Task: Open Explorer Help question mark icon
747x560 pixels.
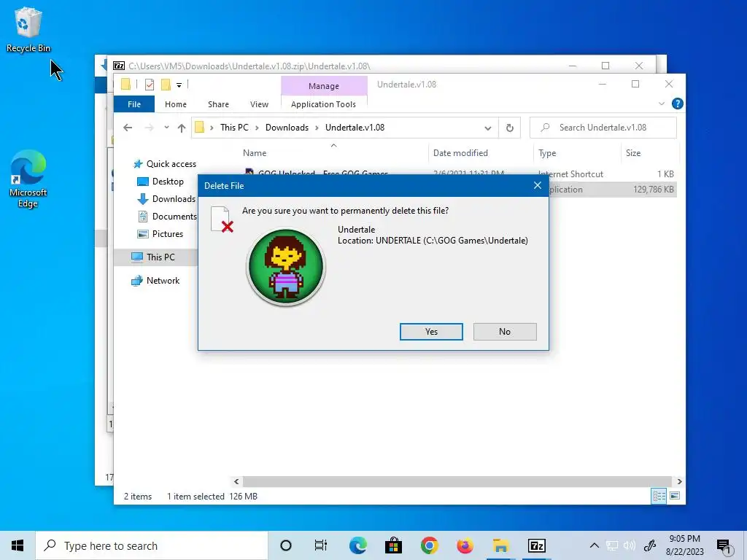Action: tap(677, 104)
